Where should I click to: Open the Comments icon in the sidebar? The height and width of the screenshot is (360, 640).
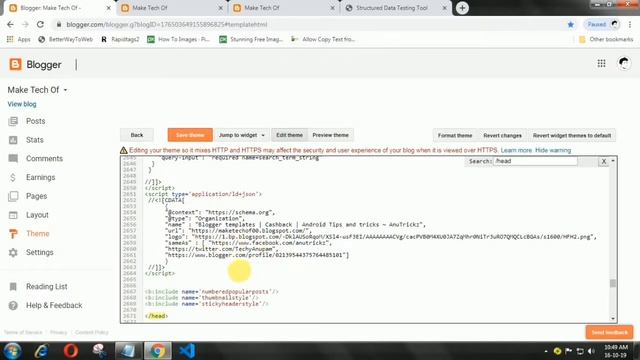tap(13, 159)
